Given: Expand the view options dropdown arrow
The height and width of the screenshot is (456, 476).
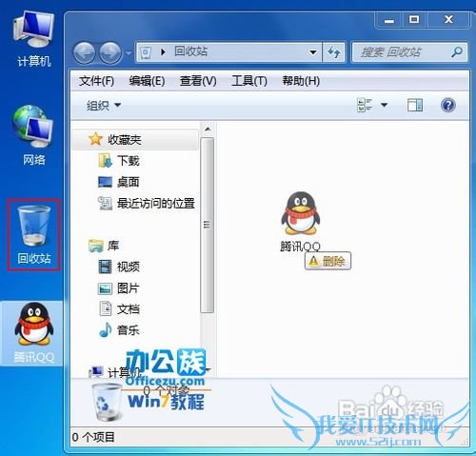Looking at the screenshot, I should (x=385, y=105).
